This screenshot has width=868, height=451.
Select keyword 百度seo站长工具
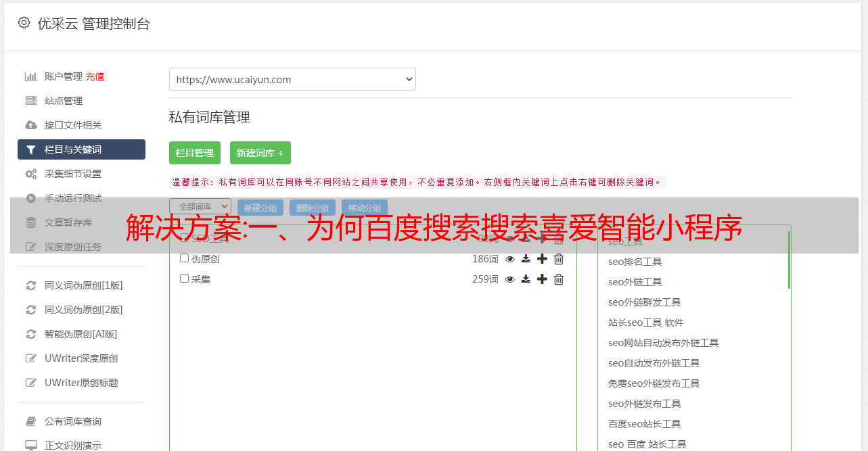pos(645,424)
